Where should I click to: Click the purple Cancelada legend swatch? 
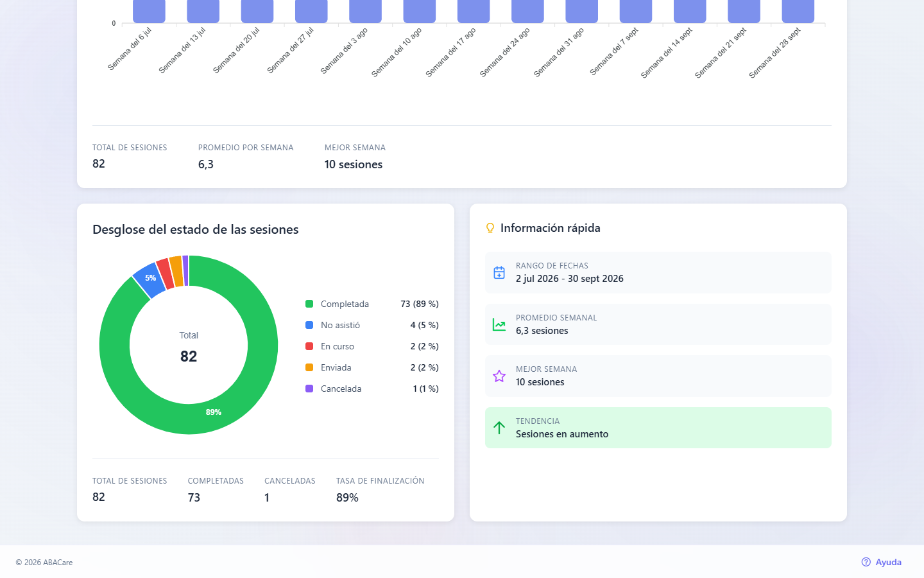click(309, 389)
